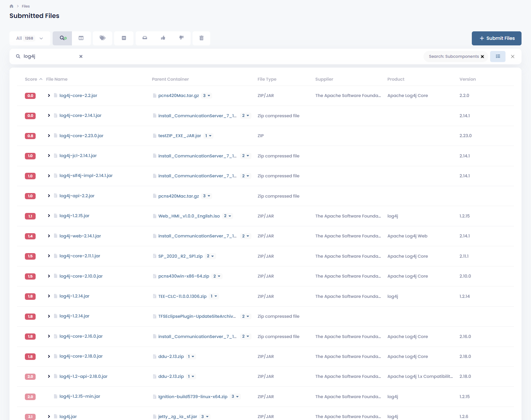Select version '1.2.6' cell

[x=464, y=417]
